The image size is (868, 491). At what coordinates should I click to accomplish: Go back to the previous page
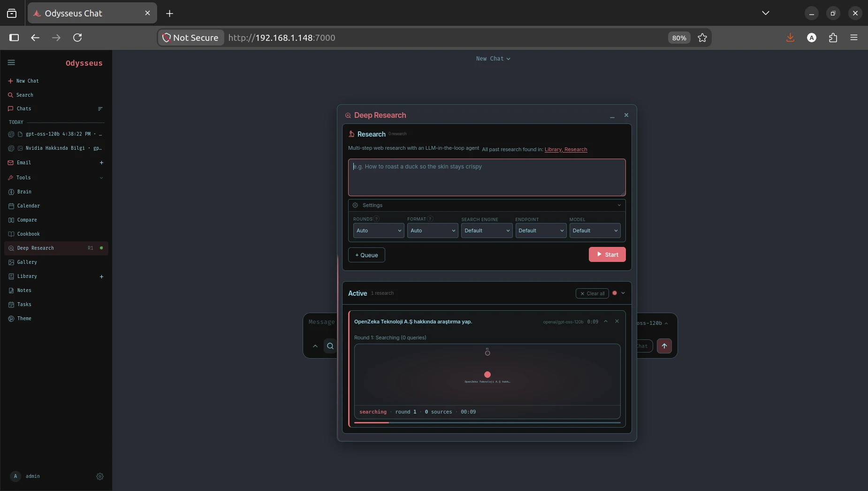click(35, 38)
